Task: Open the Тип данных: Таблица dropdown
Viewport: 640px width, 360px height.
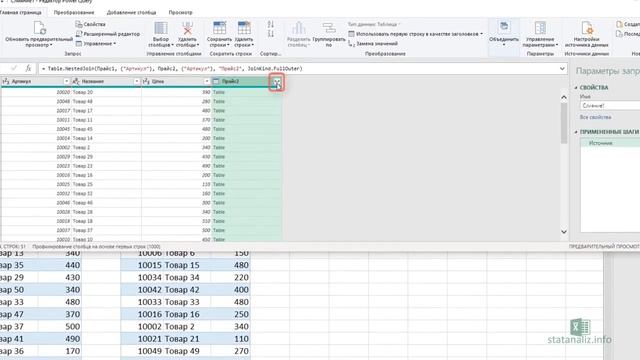Action: tap(374, 24)
